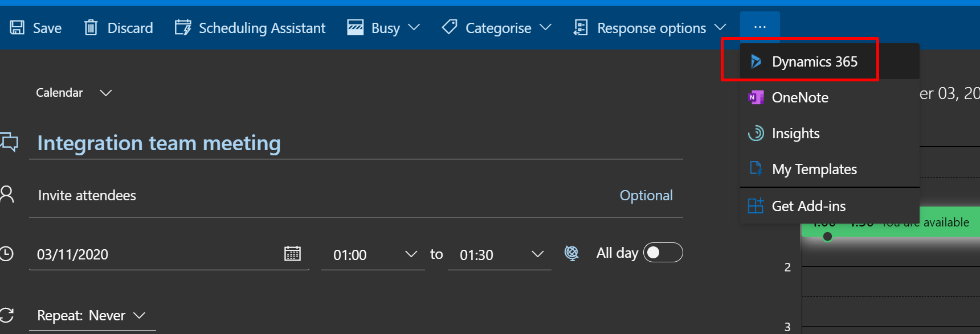This screenshot has width=980, height=334.
Task: Open the Busy status dropdown
Action: (415, 27)
